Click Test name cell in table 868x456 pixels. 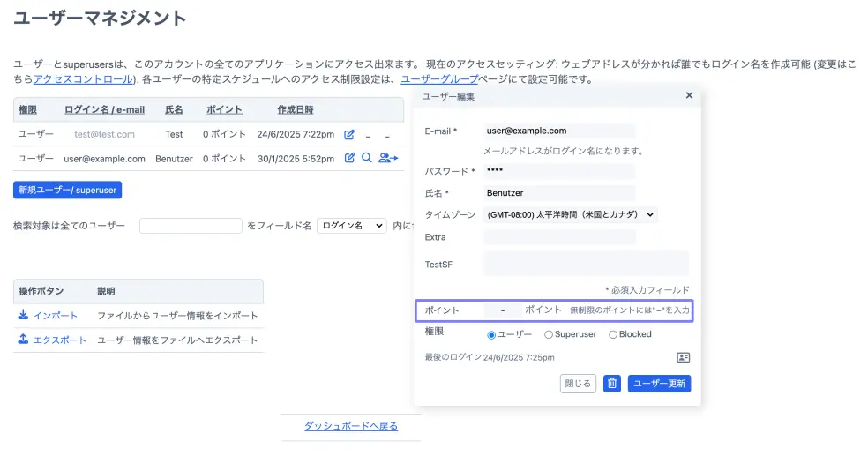pos(174,134)
